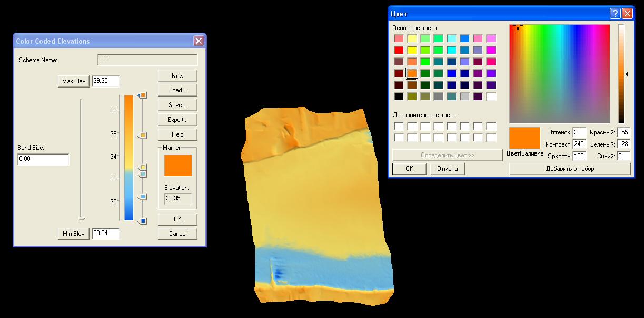The image size is (644, 318).
Task: Pick the black basic color swatch
Action: point(399,97)
